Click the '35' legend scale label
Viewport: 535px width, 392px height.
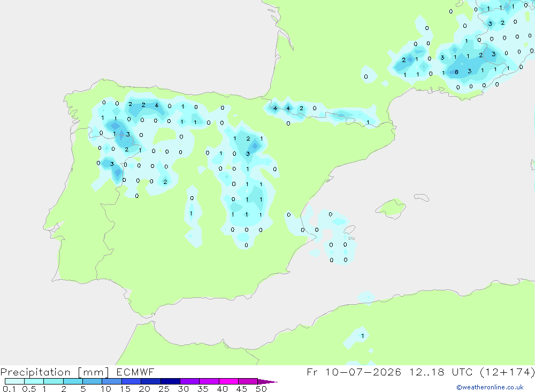pos(203,389)
